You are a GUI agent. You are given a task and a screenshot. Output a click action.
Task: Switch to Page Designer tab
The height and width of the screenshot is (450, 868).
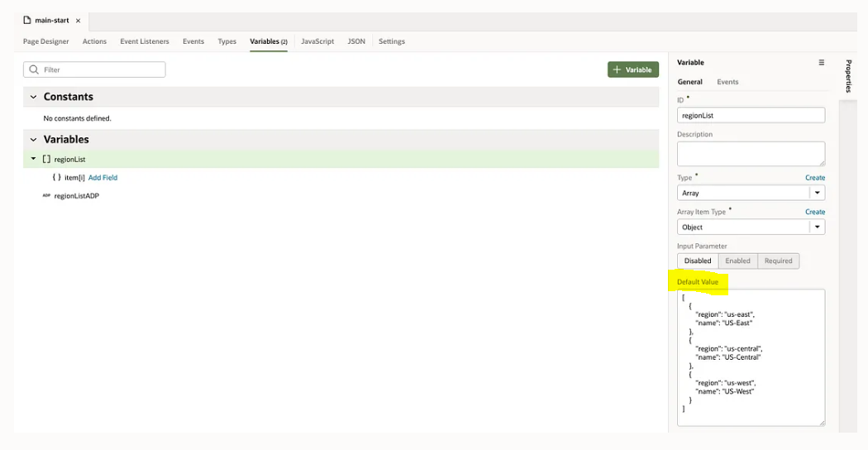[x=46, y=41]
